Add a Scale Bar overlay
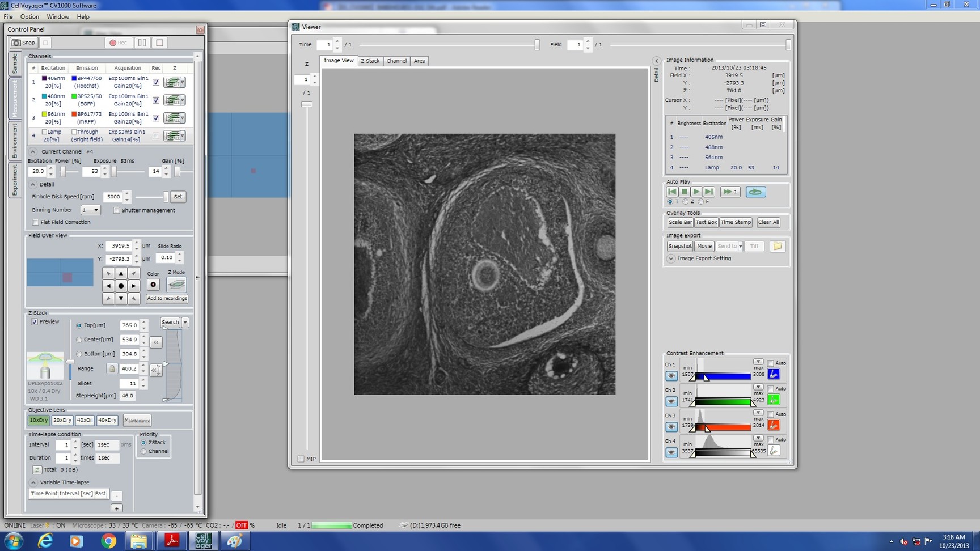Screen dimensions: 980x551 click(680, 222)
